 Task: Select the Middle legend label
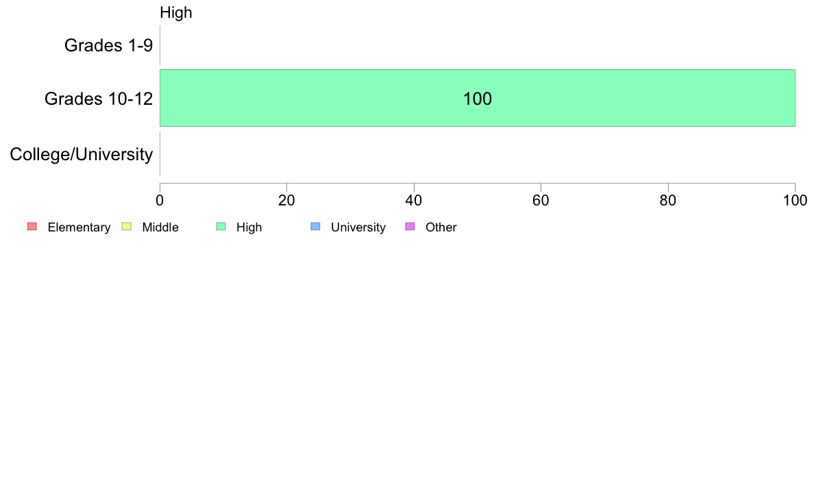click(160, 227)
